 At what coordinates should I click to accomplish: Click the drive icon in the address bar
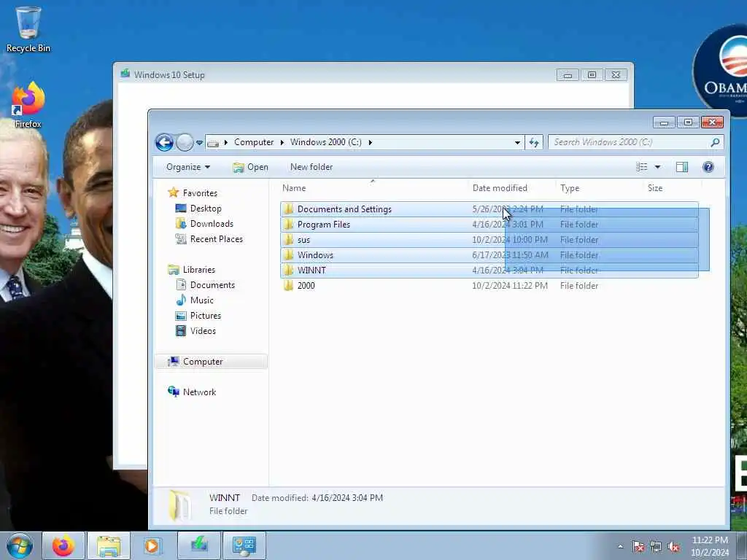click(x=214, y=142)
